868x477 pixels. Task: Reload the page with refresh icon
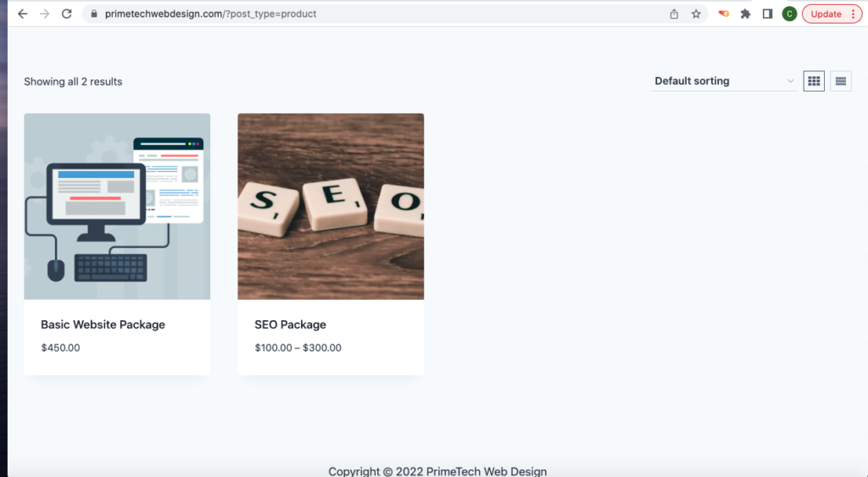click(66, 14)
